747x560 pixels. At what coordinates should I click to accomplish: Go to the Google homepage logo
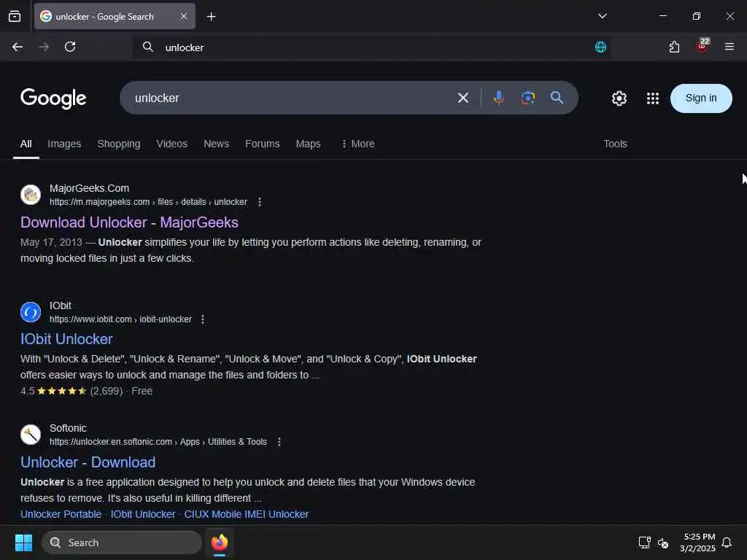(x=53, y=98)
